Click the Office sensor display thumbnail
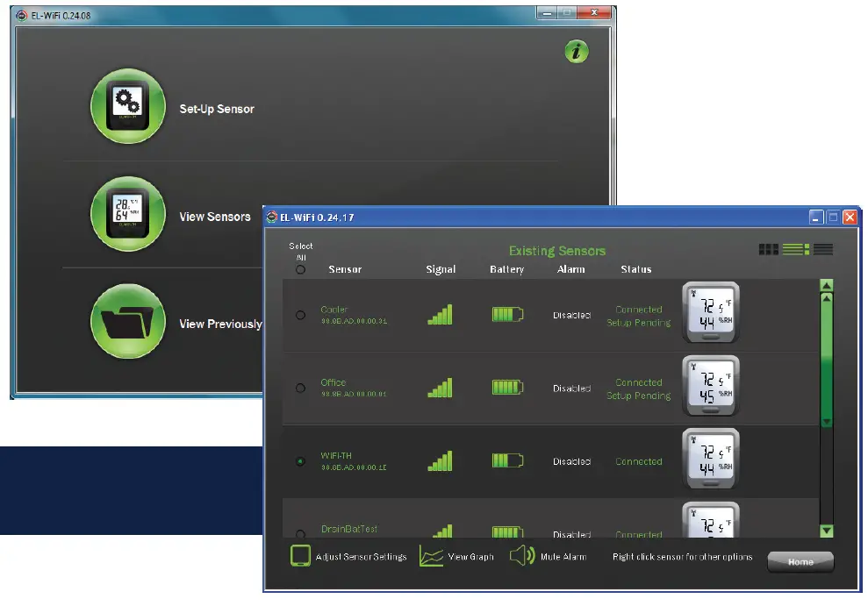This screenshot has width=868, height=606. (x=711, y=385)
